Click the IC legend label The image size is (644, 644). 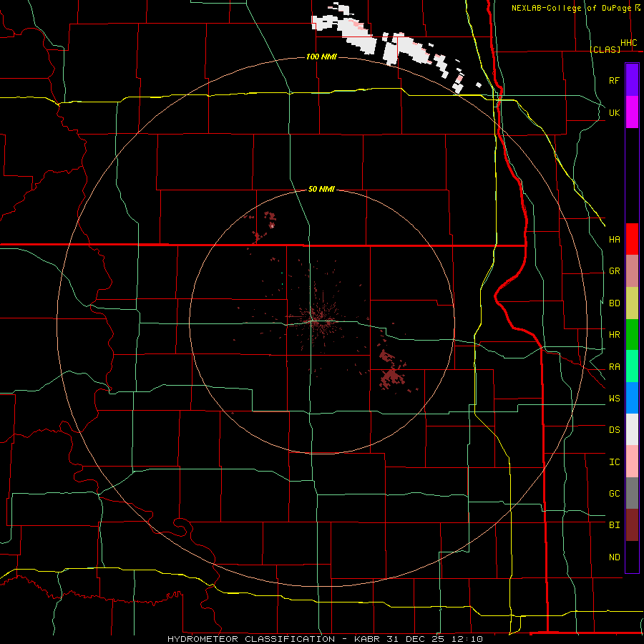coord(614,462)
